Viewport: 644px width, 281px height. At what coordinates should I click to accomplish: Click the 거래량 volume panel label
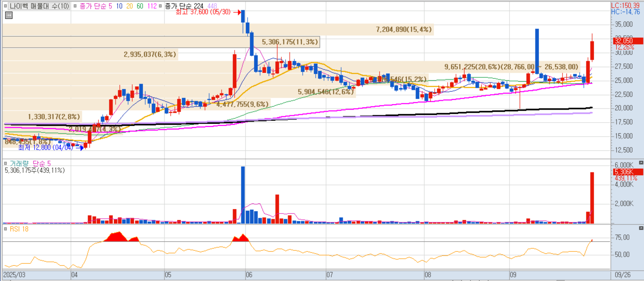(19, 163)
